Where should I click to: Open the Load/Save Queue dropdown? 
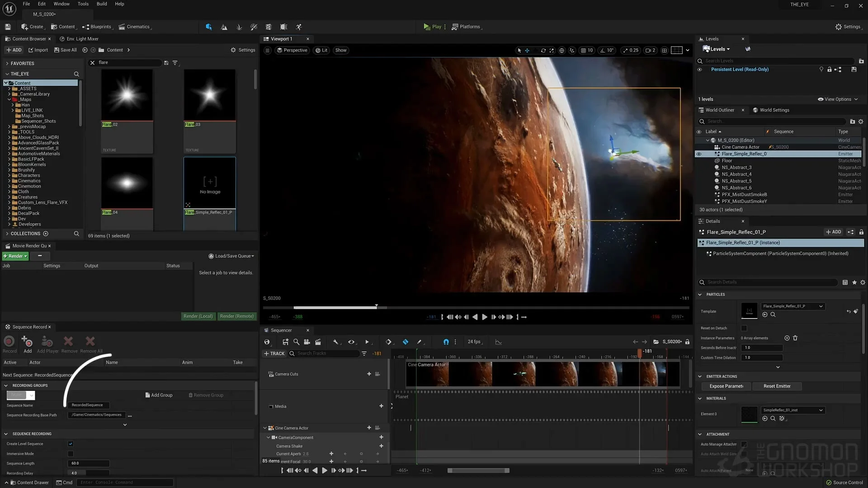tap(231, 256)
